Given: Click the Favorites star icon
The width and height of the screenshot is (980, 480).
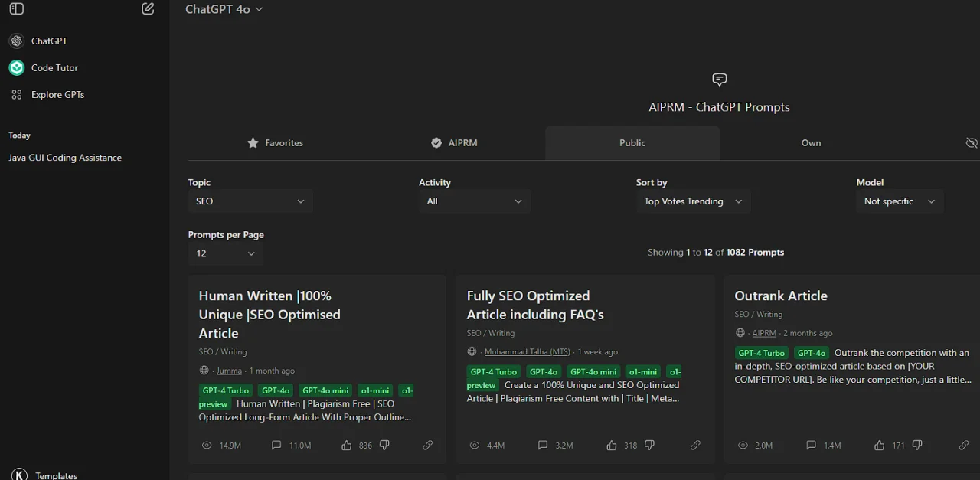Looking at the screenshot, I should pos(253,143).
